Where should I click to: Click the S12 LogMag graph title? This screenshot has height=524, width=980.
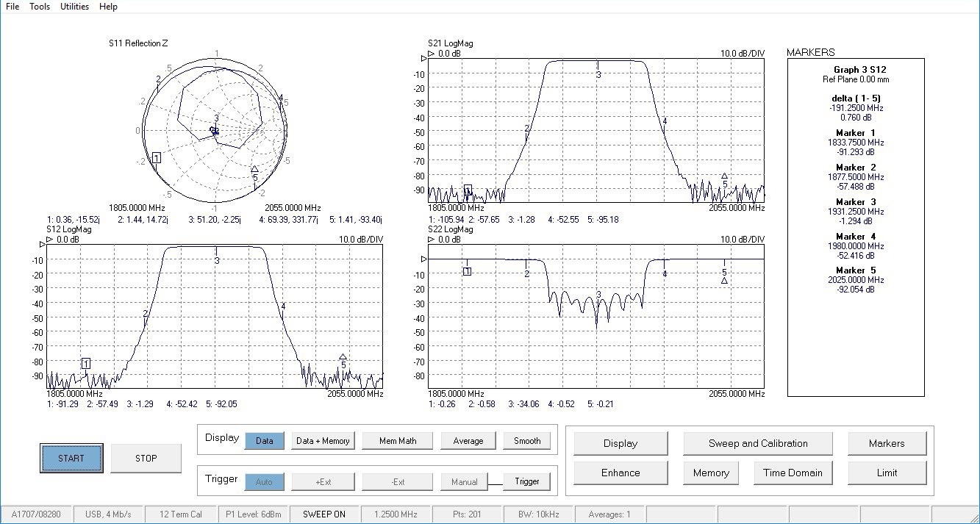(69, 229)
